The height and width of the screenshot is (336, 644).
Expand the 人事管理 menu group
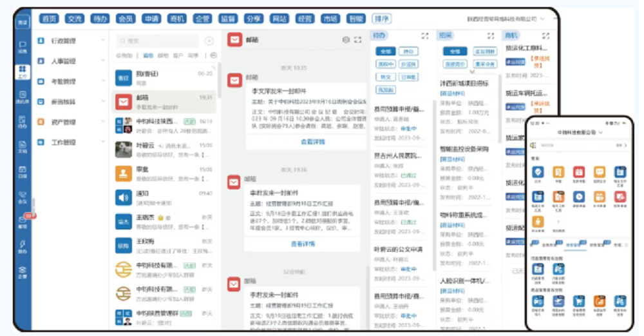(71, 61)
